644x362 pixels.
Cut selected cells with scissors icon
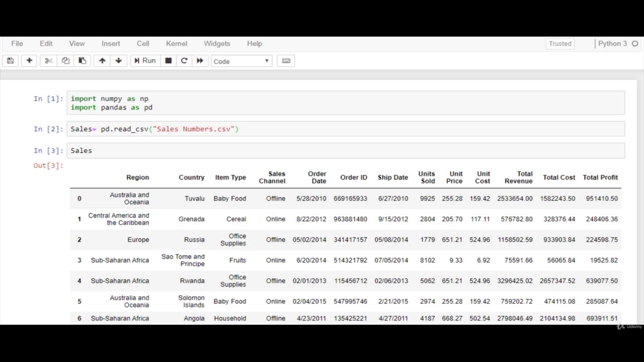pos(48,61)
